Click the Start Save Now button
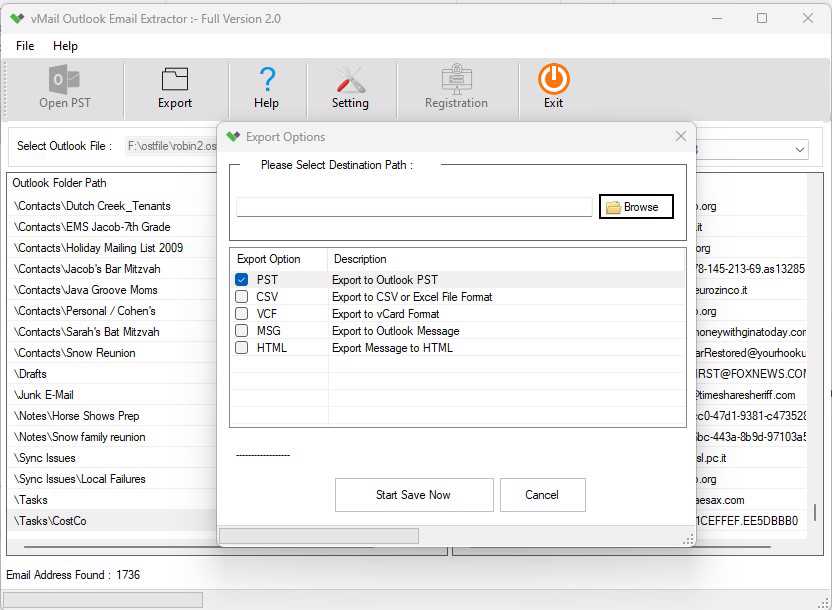The height and width of the screenshot is (610, 832). pos(414,495)
